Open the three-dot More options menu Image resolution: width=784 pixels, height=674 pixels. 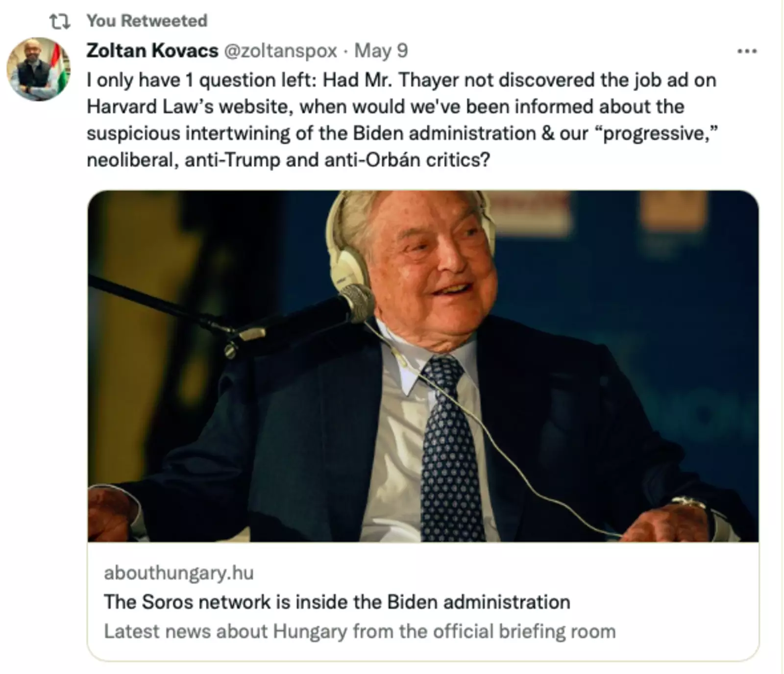(747, 51)
